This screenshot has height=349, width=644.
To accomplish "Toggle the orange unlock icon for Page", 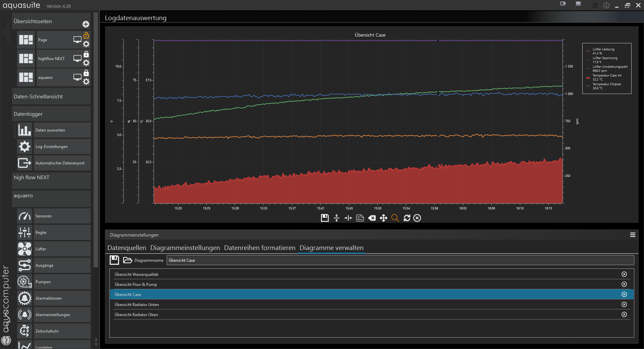I will coord(86,35).
